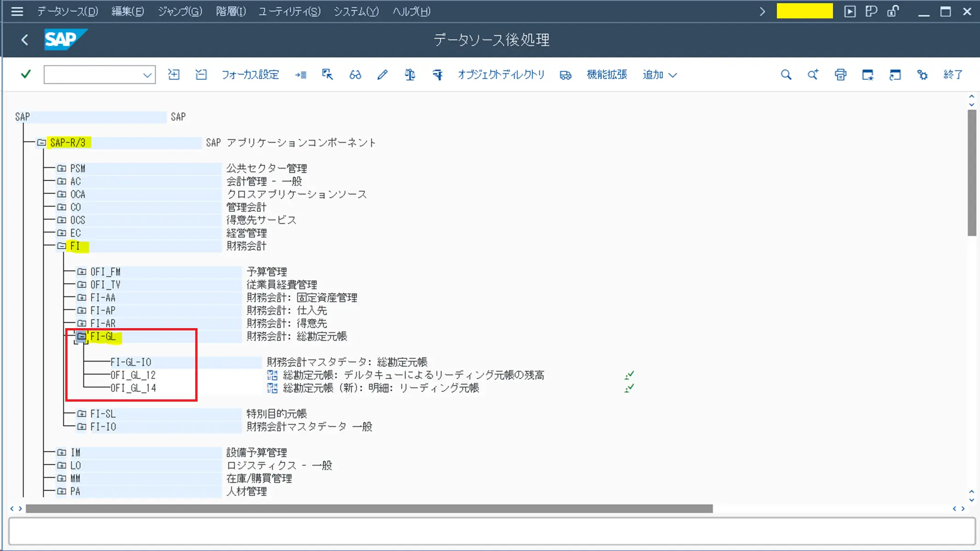
Task: Collapse the SAP-R/3 tree node
Action: 41,142
